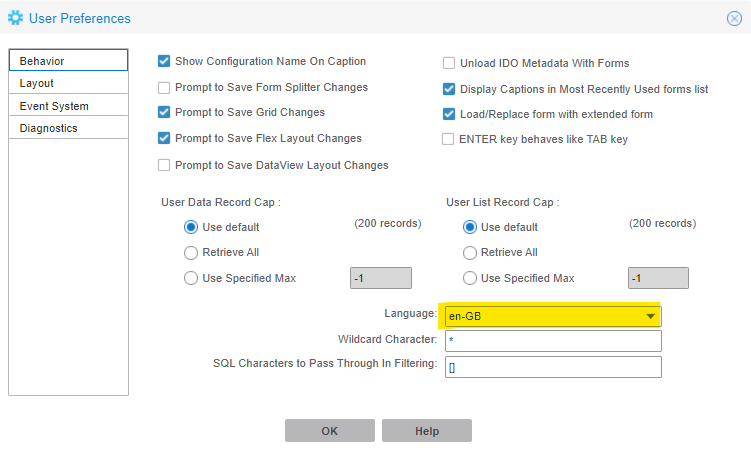The height and width of the screenshot is (456, 751).
Task: Select Use default for User List Record Cap
Action: coord(470,227)
